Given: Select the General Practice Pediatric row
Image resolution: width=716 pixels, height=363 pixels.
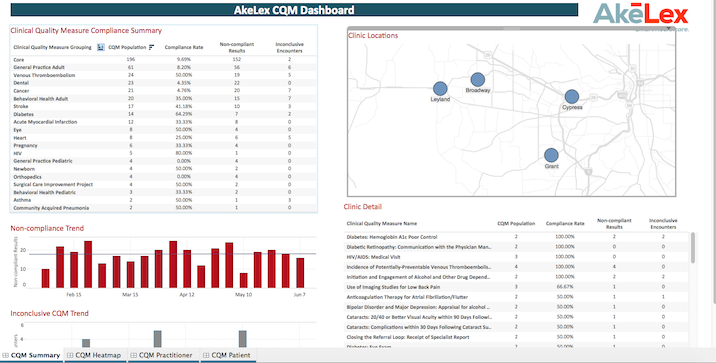Looking at the screenshot, I should 163,161.
